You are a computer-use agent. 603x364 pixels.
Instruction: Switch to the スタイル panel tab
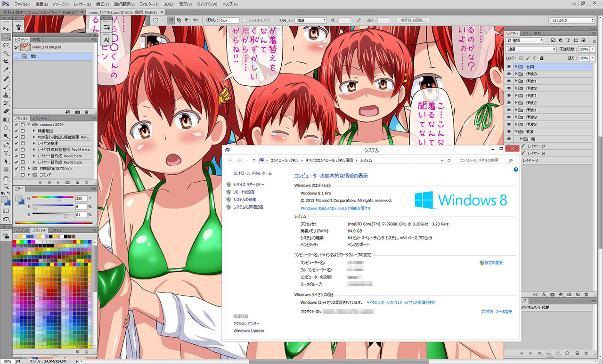pos(56,230)
